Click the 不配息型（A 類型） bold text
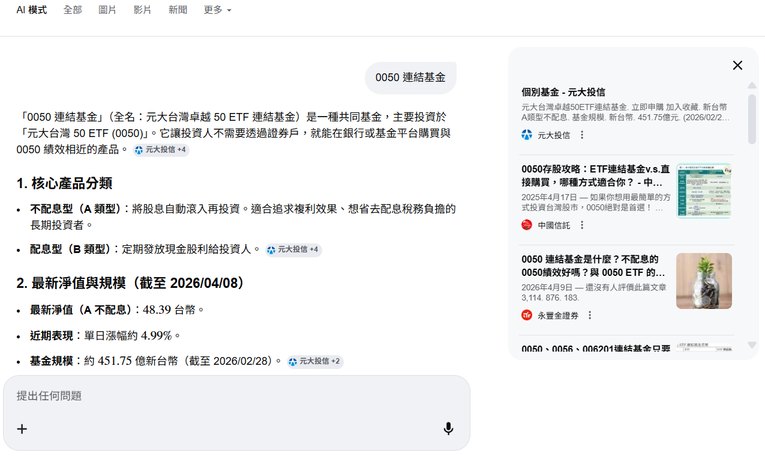Viewport: 765px width, 458px height. (x=76, y=209)
